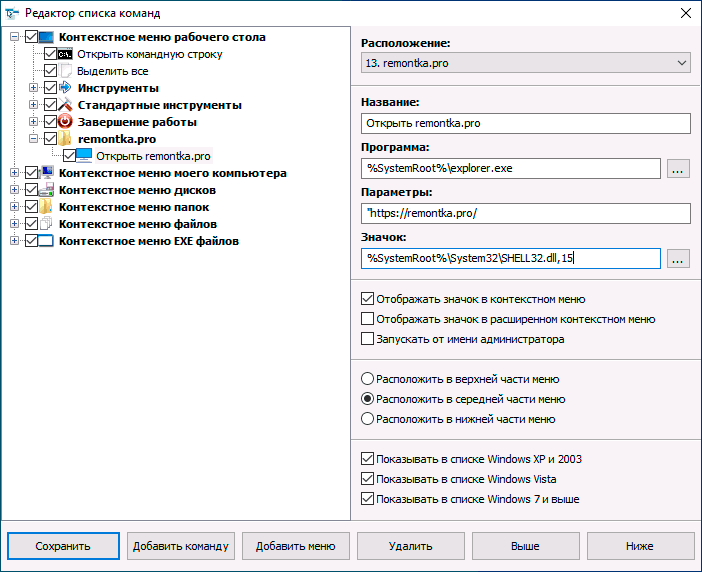Screen dimensions: 702x572
Task: Select Контекстное меню папок tree item
Action: (x=134, y=207)
